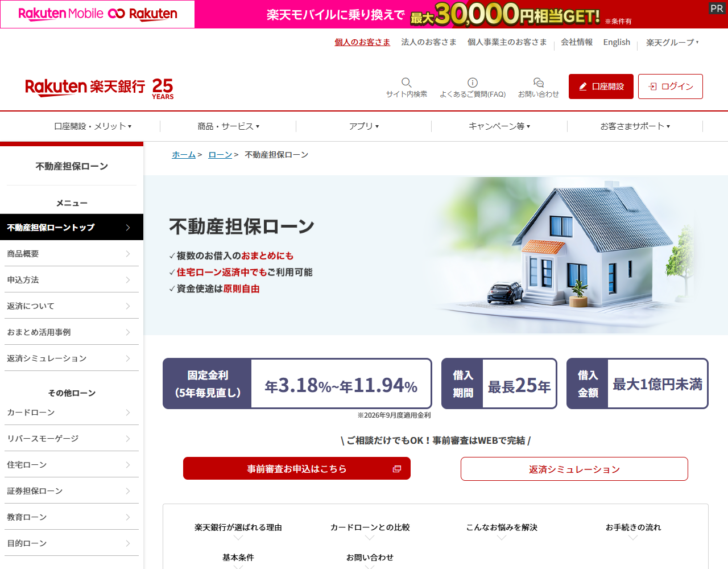Open 証券担保ローン sidebar link
Viewport: 728px width, 569px height.
point(72,491)
